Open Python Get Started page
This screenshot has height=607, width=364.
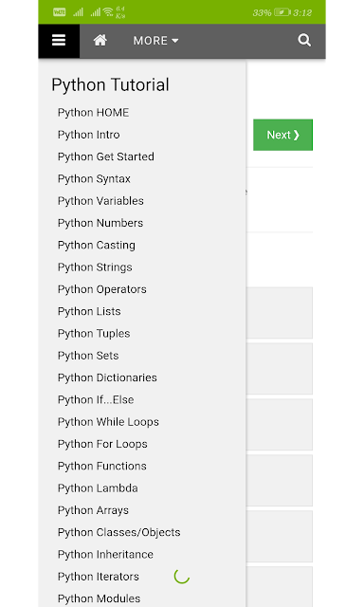[106, 156]
